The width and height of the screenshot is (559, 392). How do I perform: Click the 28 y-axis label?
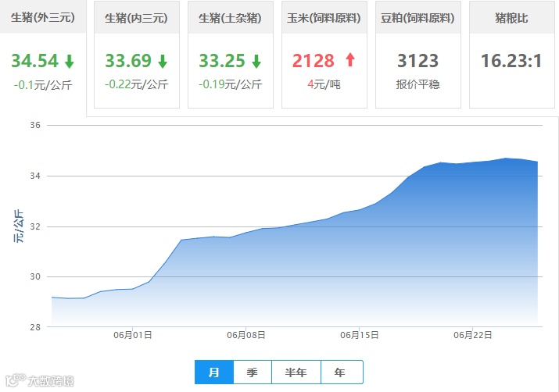(35, 327)
